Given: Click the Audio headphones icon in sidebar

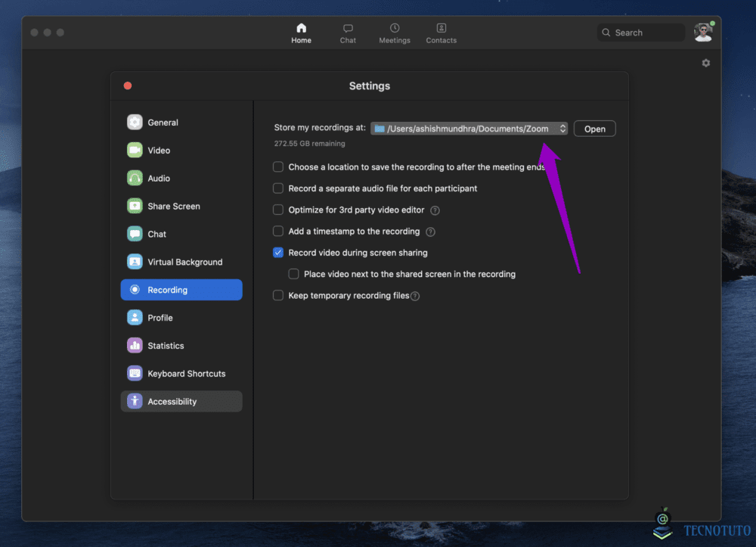Looking at the screenshot, I should tap(135, 178).
